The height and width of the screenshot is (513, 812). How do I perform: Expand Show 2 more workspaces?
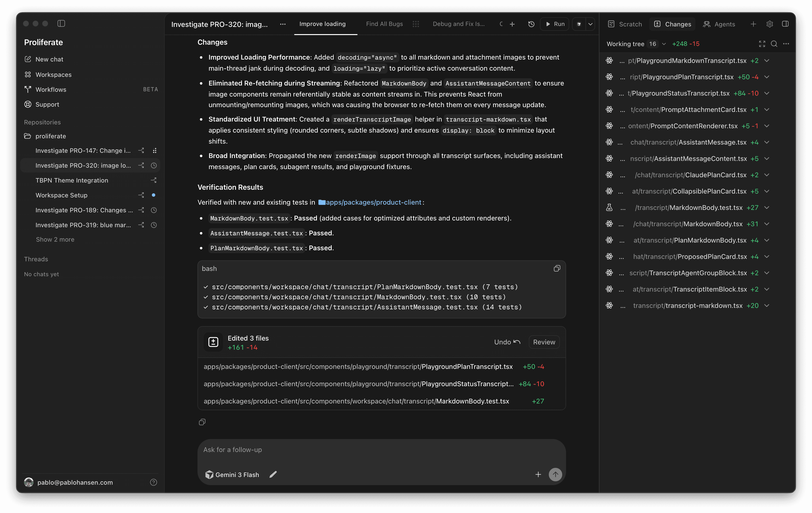tap(55, 240)
